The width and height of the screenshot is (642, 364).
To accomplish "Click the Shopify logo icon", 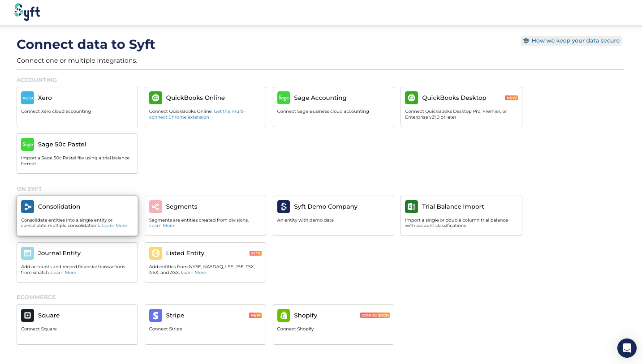I will 284,315.
